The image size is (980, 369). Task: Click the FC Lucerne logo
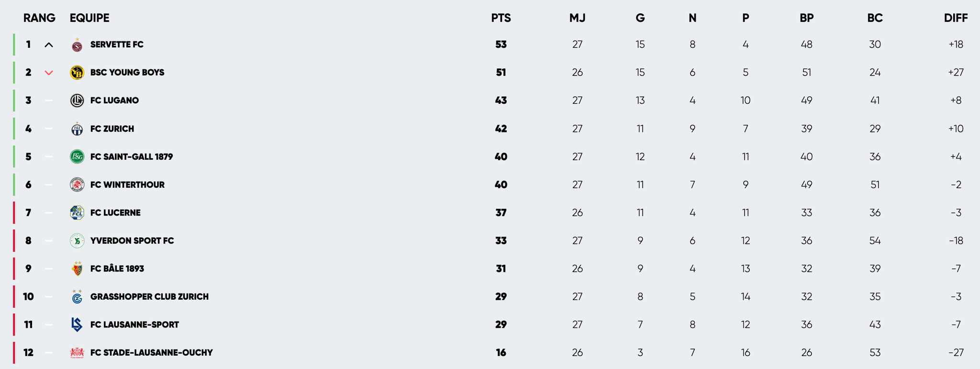point(77,213)
